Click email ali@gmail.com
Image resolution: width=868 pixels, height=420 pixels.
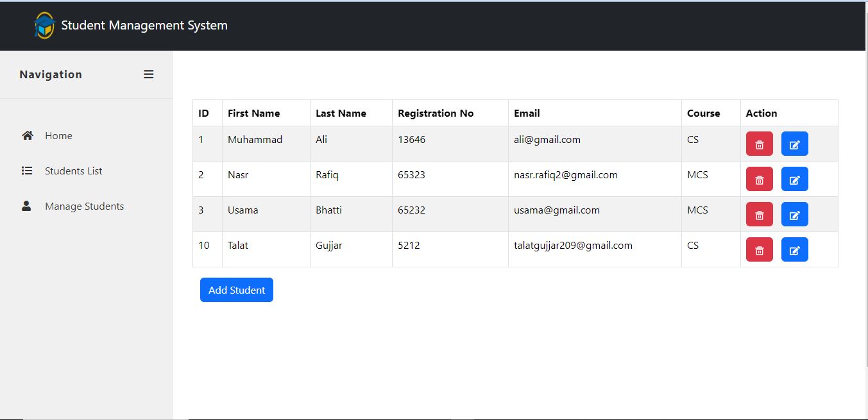(547, 139)
